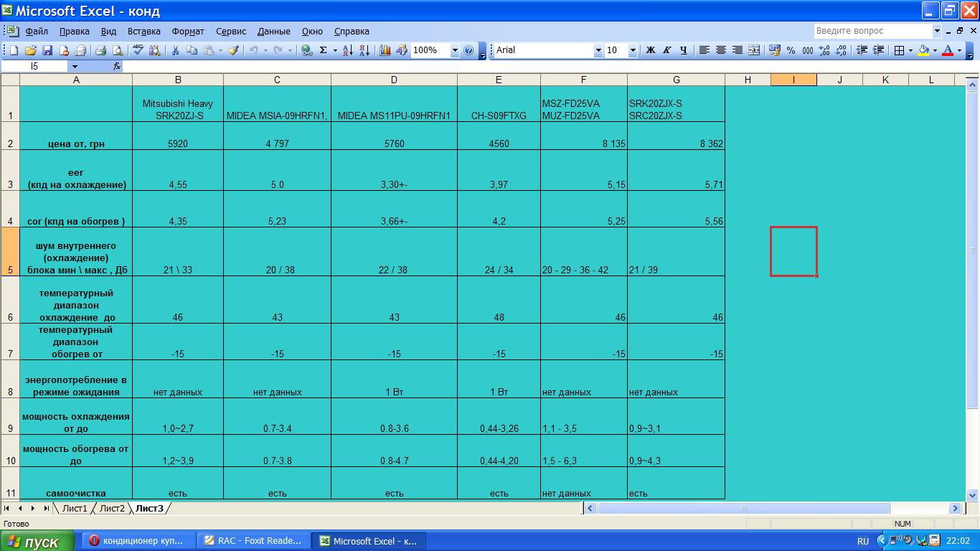Toggle italic К formatting
The width and height of the screenshot is (980, 551).
click(x=666, y=50)
